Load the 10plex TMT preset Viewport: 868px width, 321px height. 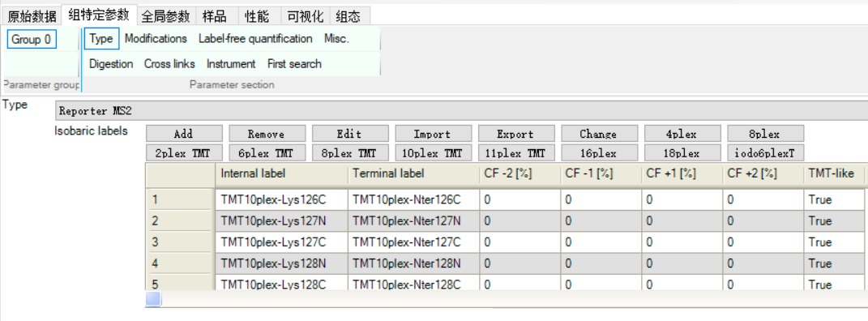pyautogui.click(x=433, y=153)
